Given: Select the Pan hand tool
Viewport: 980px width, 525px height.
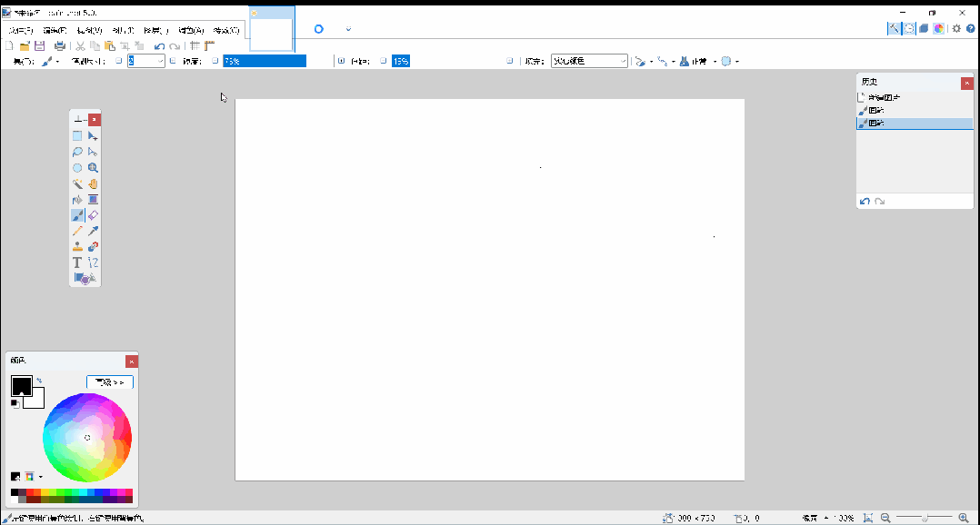Looking at the screenshot, I should (93, 183).
